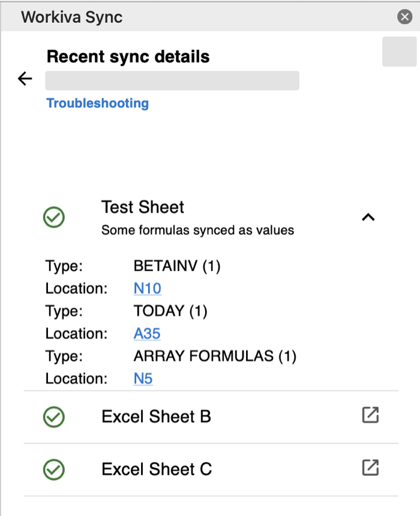Collapse the Test Sheet details chevron
Screen dimensions: 420x516
368,217
